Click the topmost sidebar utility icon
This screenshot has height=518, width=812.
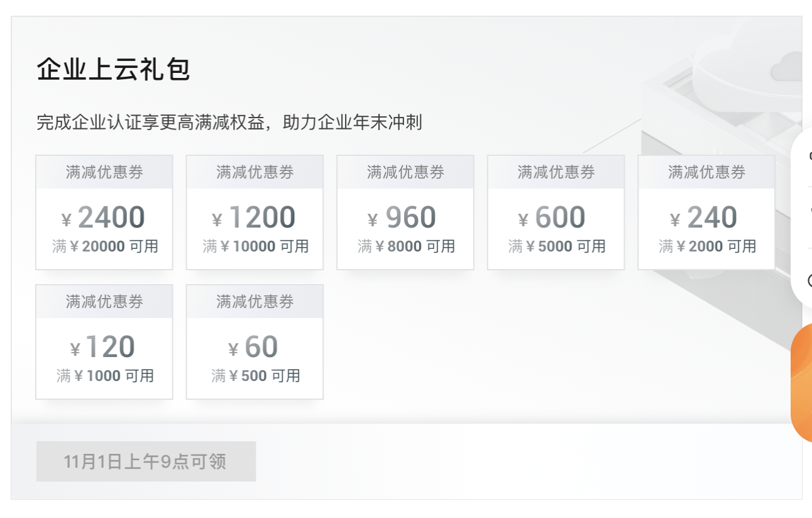809,154
